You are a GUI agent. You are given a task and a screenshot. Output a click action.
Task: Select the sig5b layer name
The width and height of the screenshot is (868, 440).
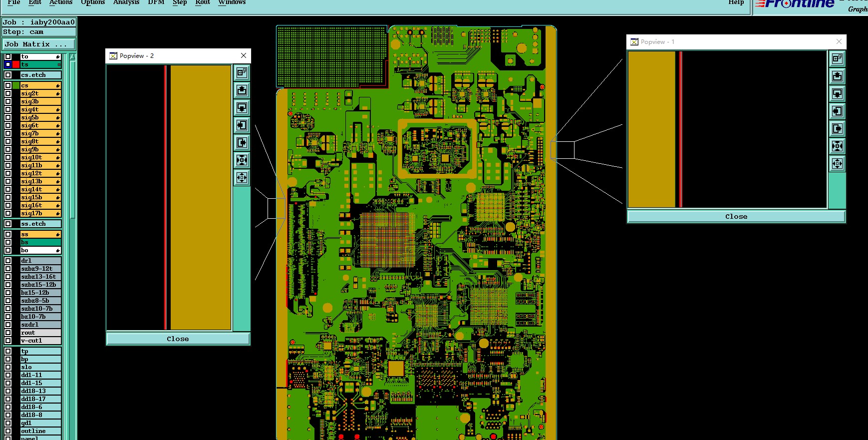(41, 117)
